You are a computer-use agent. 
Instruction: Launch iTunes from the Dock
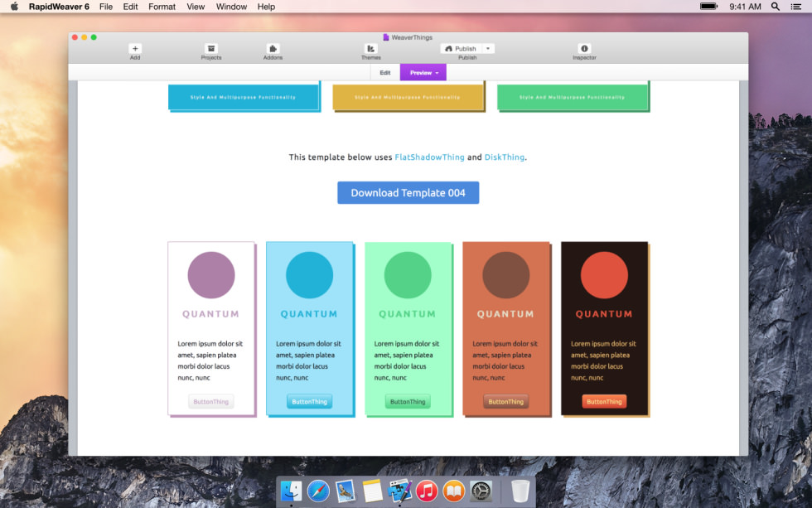click(x=427, y=491)
